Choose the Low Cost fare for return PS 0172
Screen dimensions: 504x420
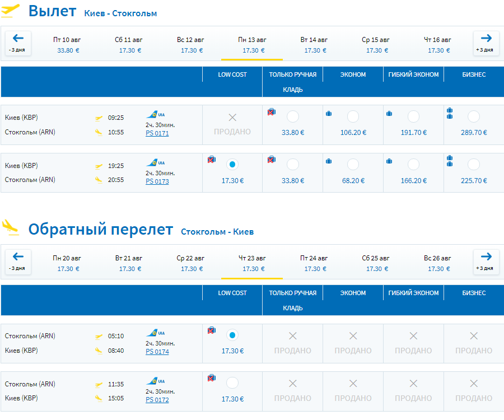[232, 383]
